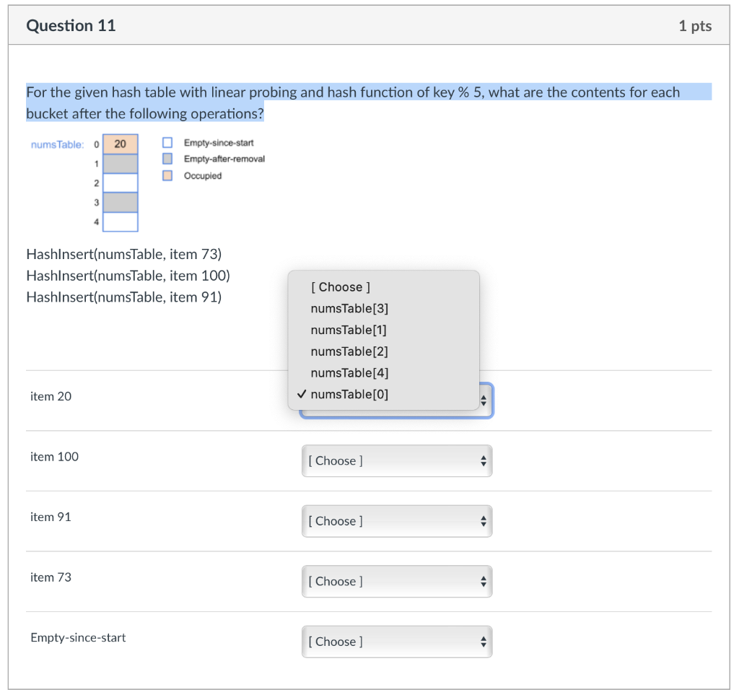Click the checkmark beside numsTable[0]
739x700 pixels.
click(302, 394)
